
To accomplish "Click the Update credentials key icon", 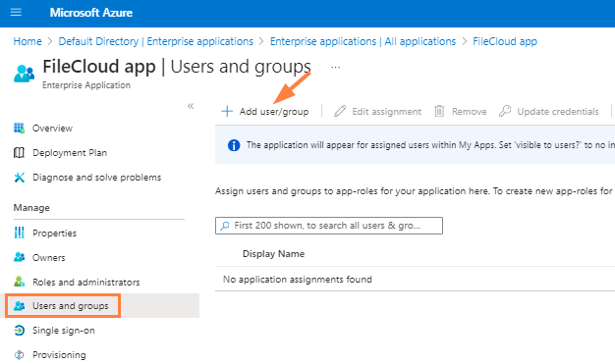I will 505,111.
